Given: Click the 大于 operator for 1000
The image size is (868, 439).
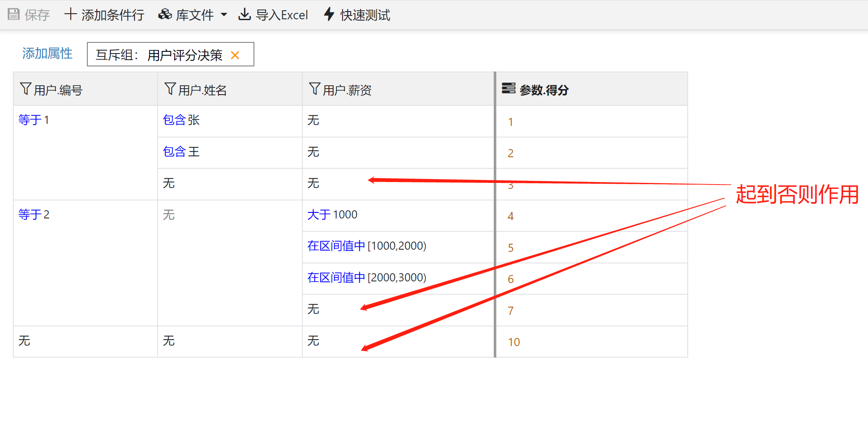Looking at the screenshot, I should point(319,215).
